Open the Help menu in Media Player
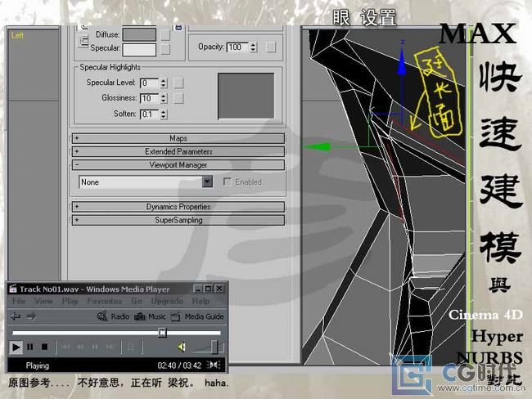Image resolution: width=532 pixels, height=399 pixels. [x=201, y=301]
